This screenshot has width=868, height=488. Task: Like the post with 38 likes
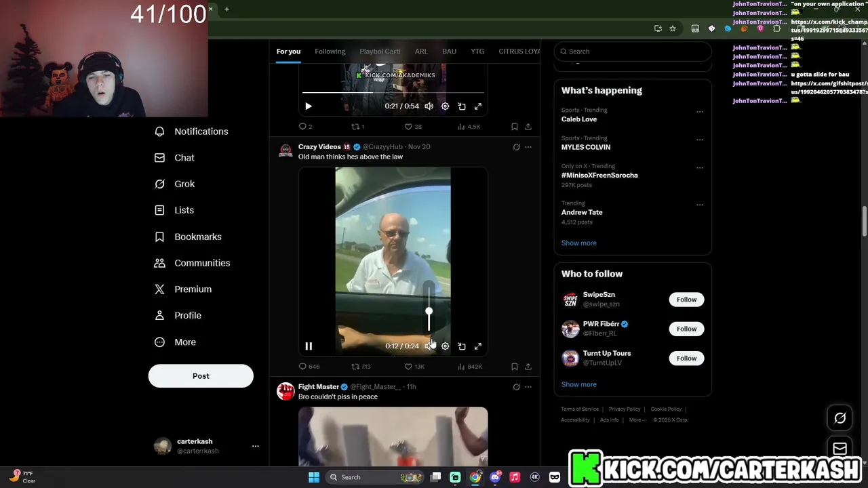tap(413, 127)
